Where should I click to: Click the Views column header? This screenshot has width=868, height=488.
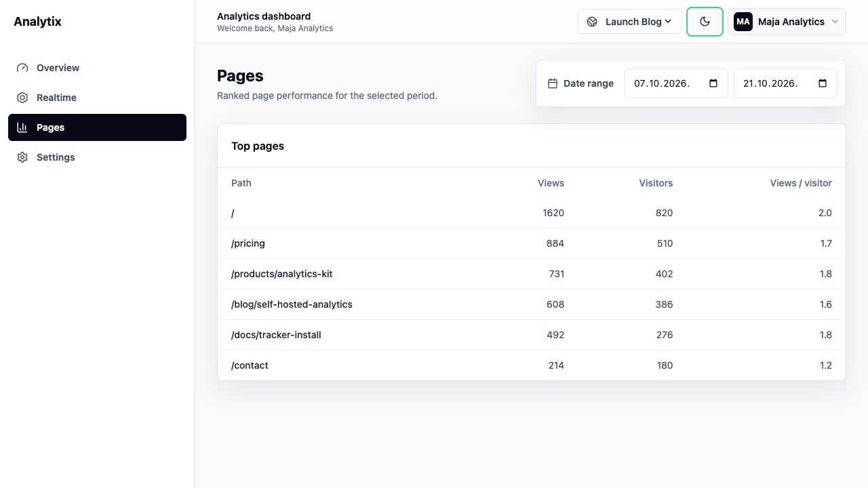551,183
